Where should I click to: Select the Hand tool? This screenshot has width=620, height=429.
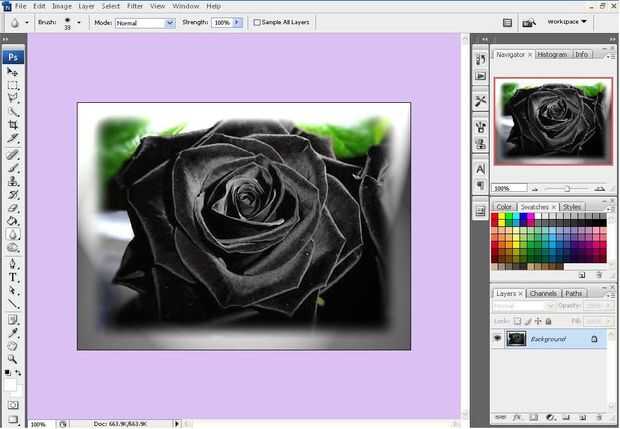point(12,346)
